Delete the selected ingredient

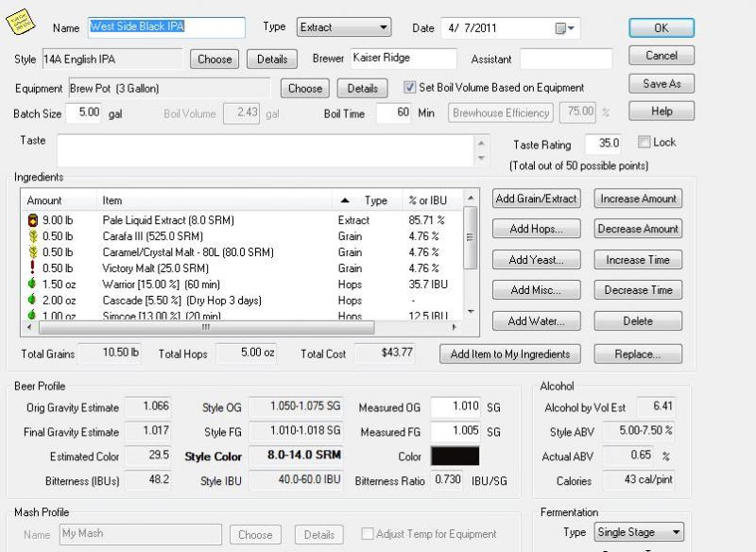(638, 321)
